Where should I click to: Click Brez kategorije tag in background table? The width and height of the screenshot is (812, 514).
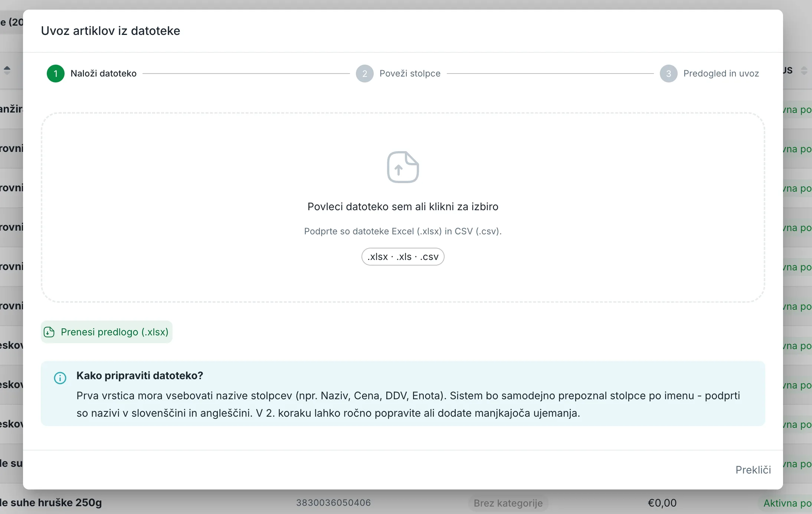pyautogui.click(x=508, y=503)
